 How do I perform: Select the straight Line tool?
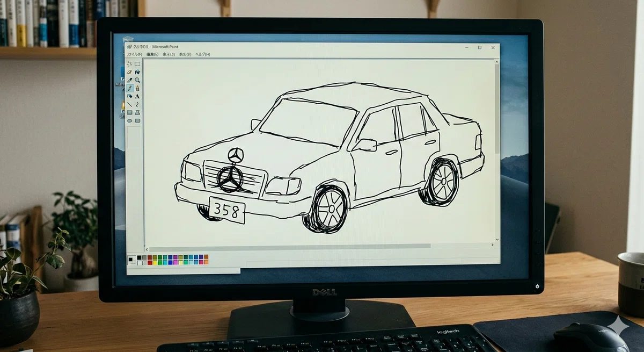[129, 104]
